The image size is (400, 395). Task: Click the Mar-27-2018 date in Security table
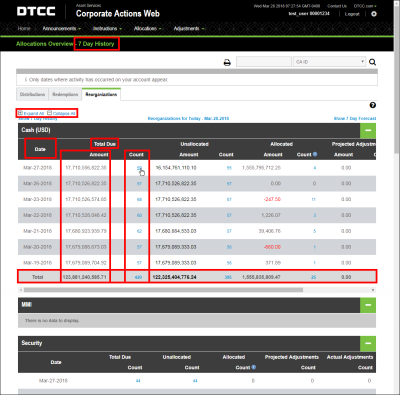[x=53, y=381]
